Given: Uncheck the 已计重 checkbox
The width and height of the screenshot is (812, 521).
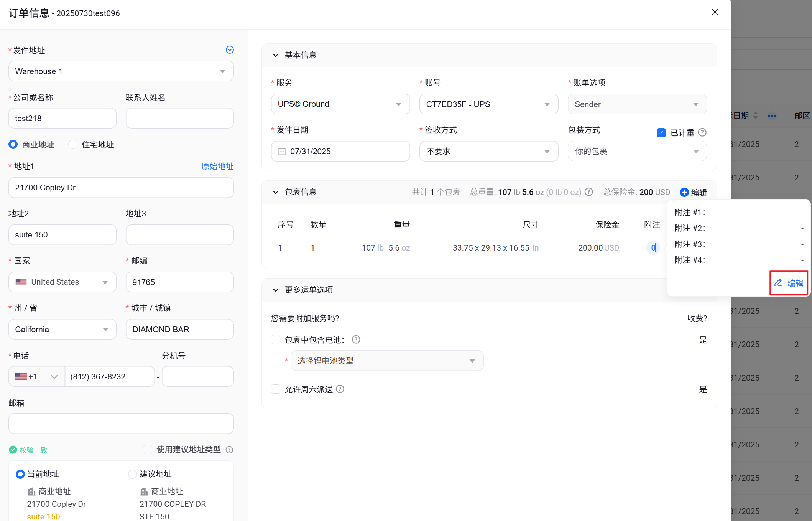Looking at the screenshot, I should coord(661,133).
